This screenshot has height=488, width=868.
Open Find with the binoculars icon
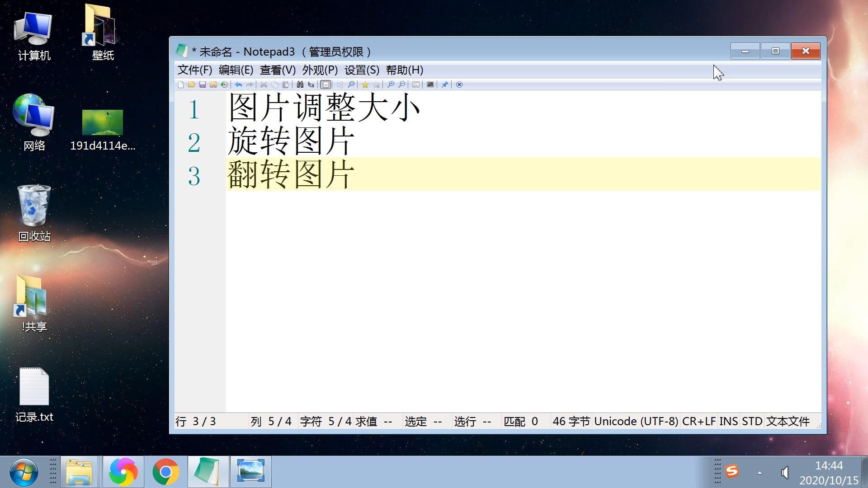300,84
